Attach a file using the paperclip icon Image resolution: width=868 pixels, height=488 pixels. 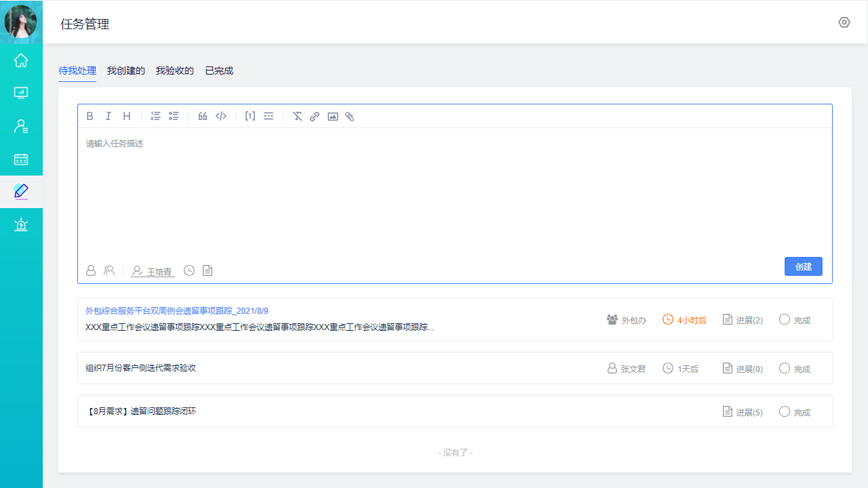tap(350, 116)
